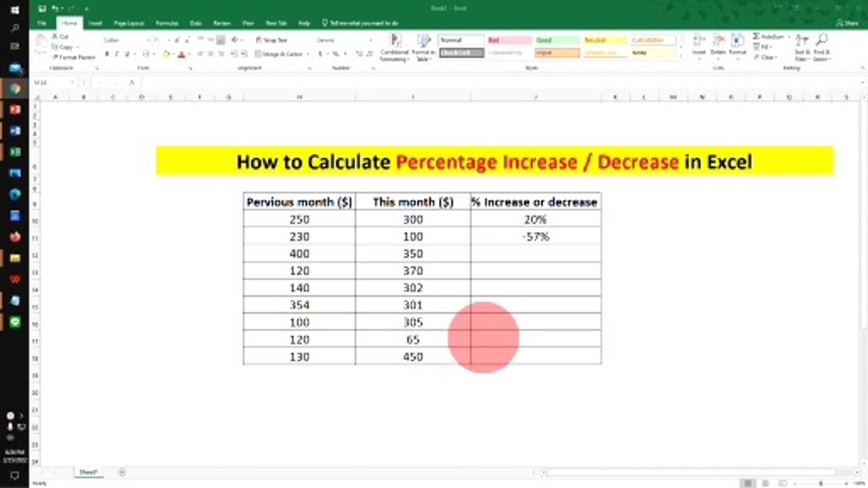
Task: Click the Paste clipboard button
Action: pyautogui.click(x=41, y=45)
